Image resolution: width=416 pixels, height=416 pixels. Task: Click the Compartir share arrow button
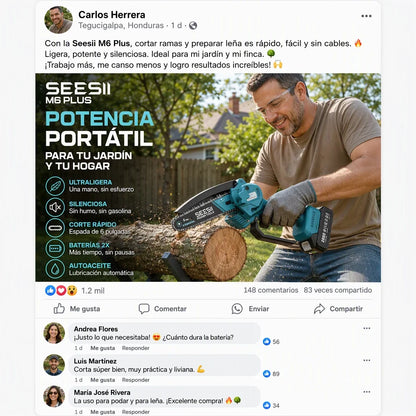(x=338, y=309)
